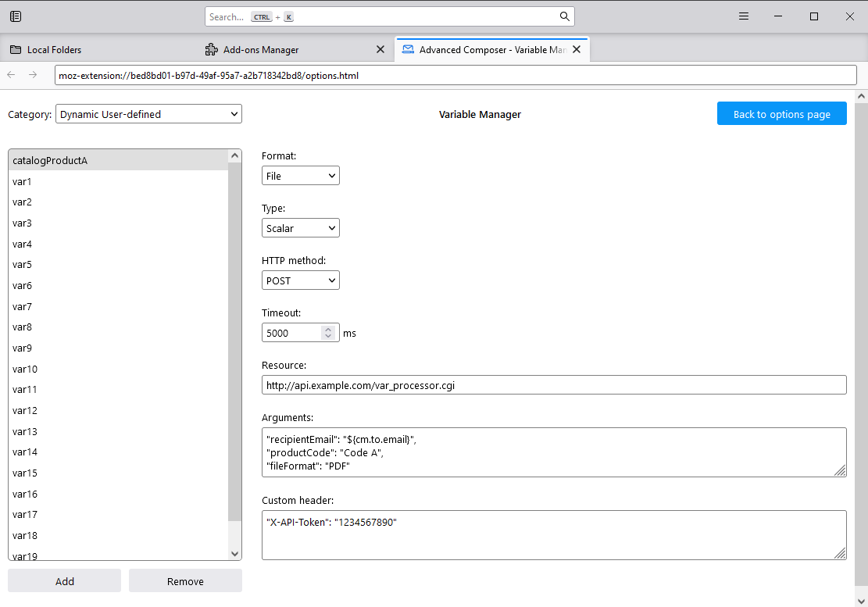Click the Custom header textarea resize grip

(840, 553)
